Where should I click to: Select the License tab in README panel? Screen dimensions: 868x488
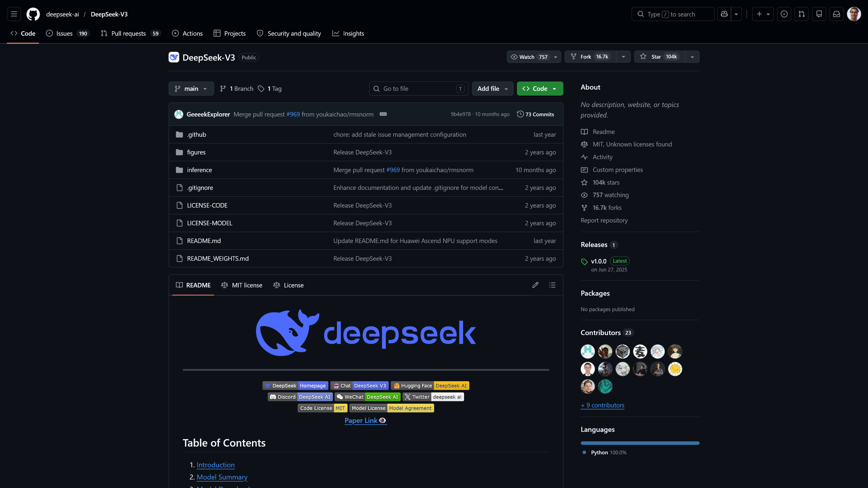288,285
